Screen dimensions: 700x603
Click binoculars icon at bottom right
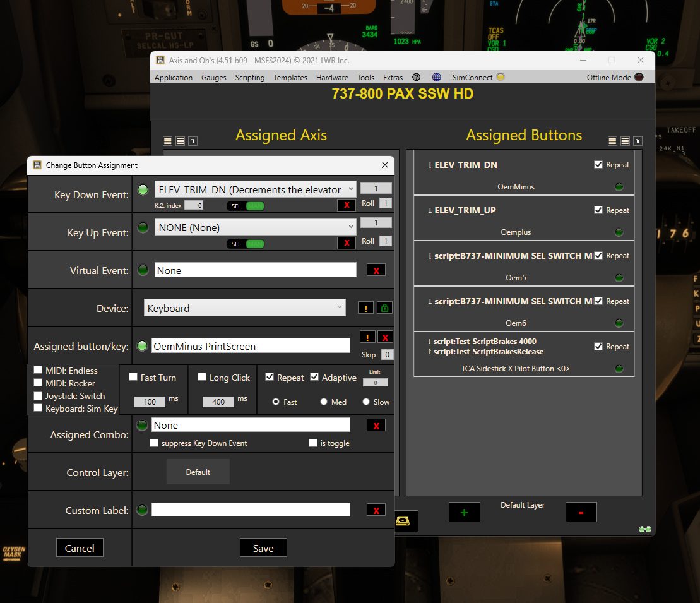[644, 529]
